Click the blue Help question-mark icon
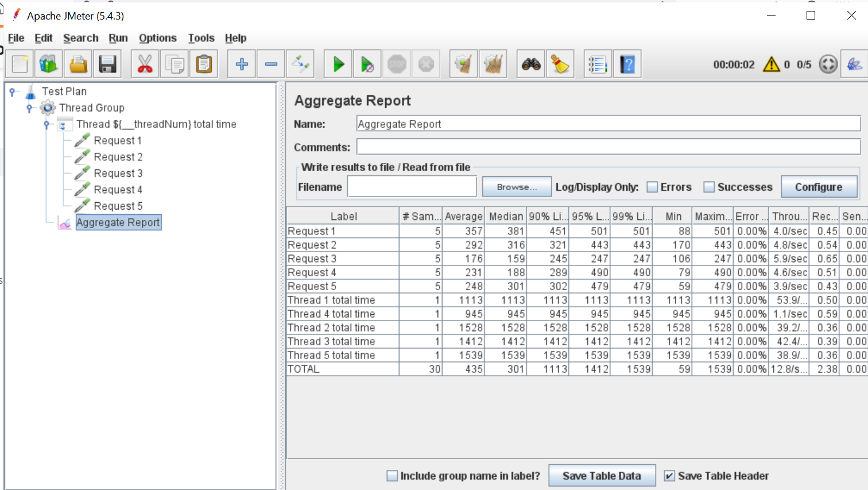 click(627, 64)
